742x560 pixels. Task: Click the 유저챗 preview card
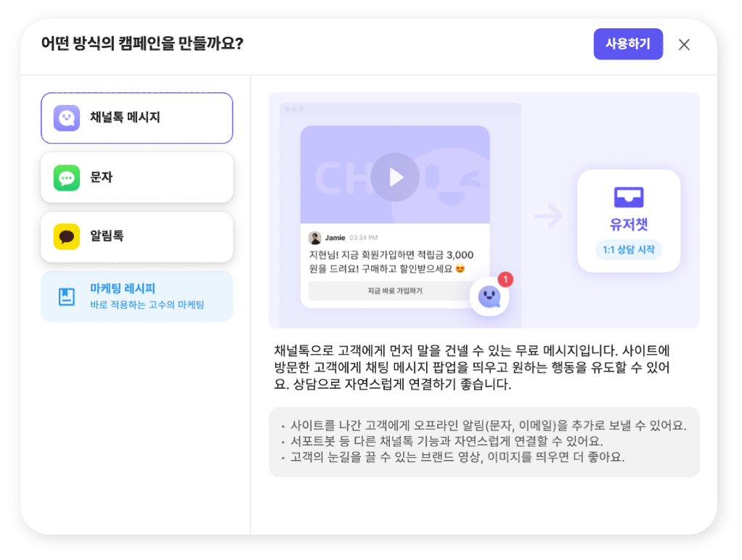pyautogui.click(x=628, y=221)
